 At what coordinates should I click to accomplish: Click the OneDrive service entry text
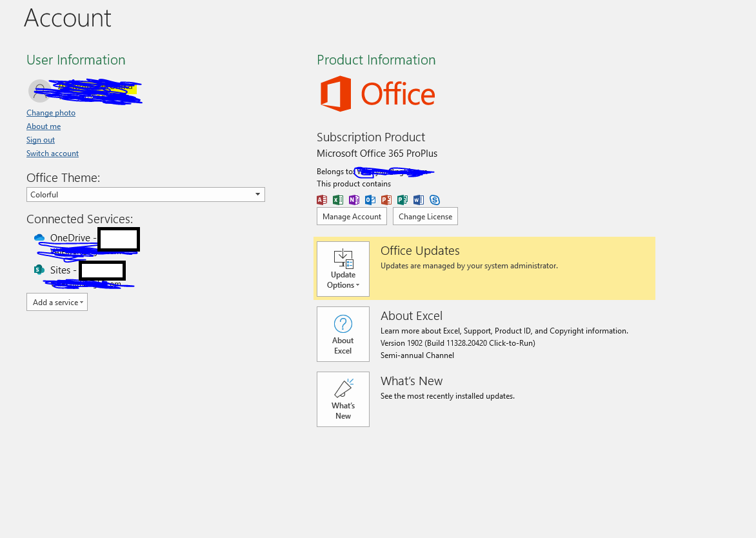click(x=74, y=237)
